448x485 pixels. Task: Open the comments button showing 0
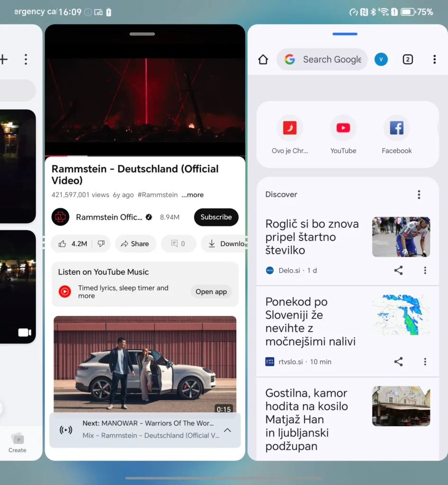[178, 244]
